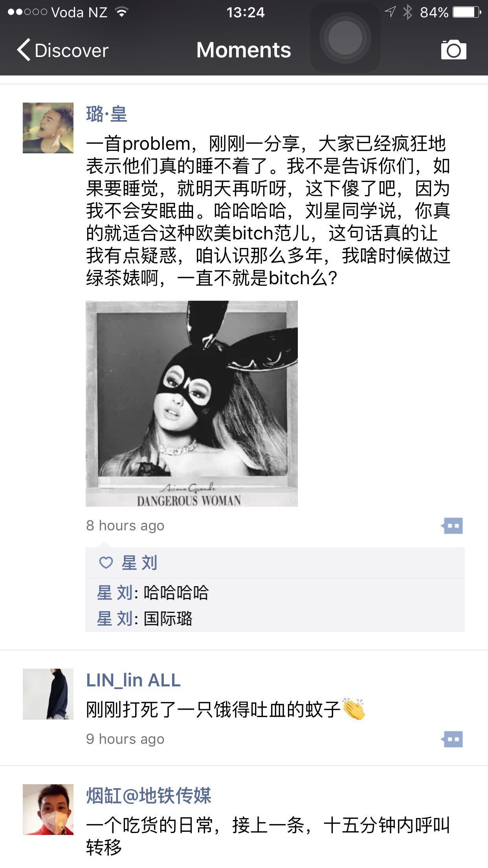
Task: Tap the heart like icon beside 星 刘
Action: coord(106,563)
